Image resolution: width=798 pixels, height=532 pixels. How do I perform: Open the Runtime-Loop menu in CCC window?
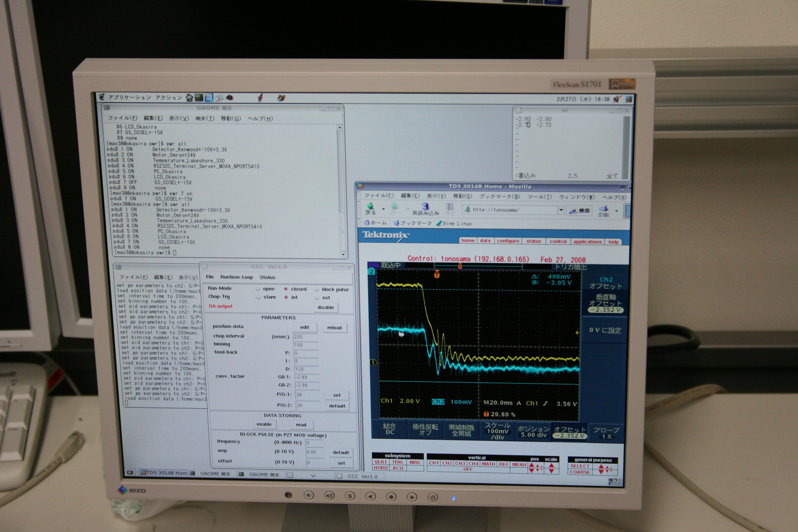point(236,277)
